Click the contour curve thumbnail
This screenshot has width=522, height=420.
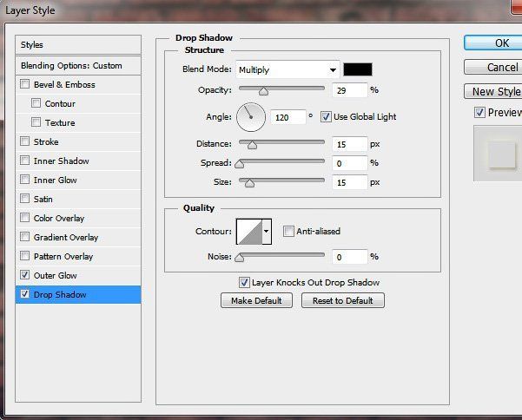point(248,231)
